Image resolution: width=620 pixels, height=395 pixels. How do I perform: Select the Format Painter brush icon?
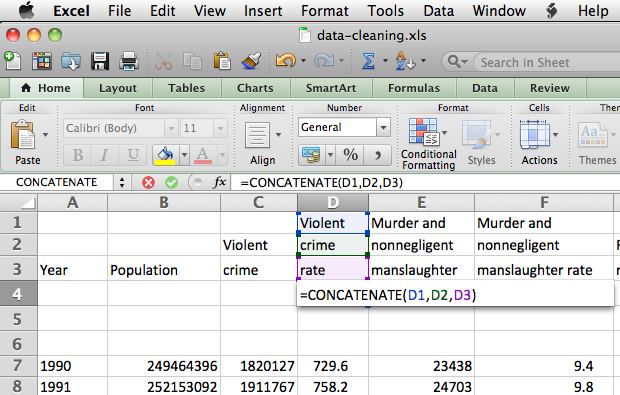[251, 61]
